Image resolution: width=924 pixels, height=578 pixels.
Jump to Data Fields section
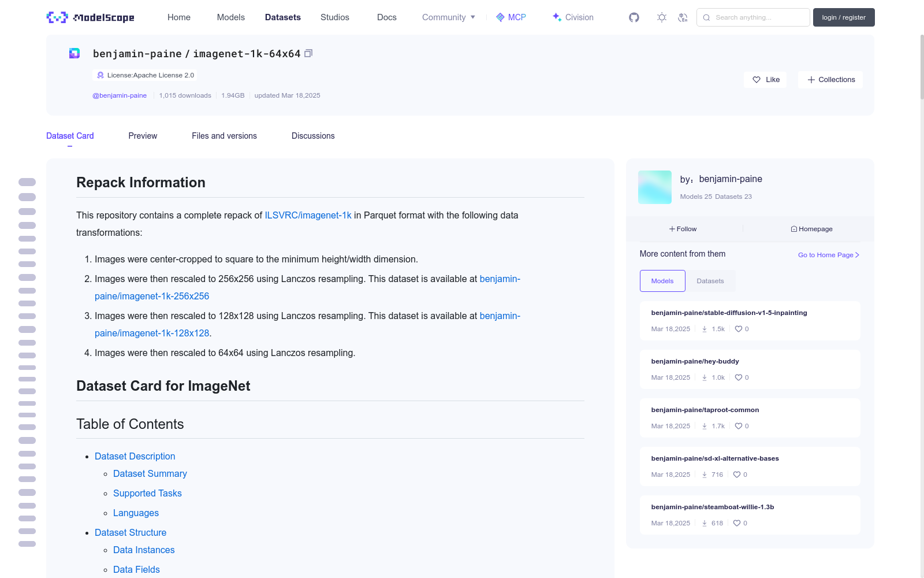(x=136, y=569)
